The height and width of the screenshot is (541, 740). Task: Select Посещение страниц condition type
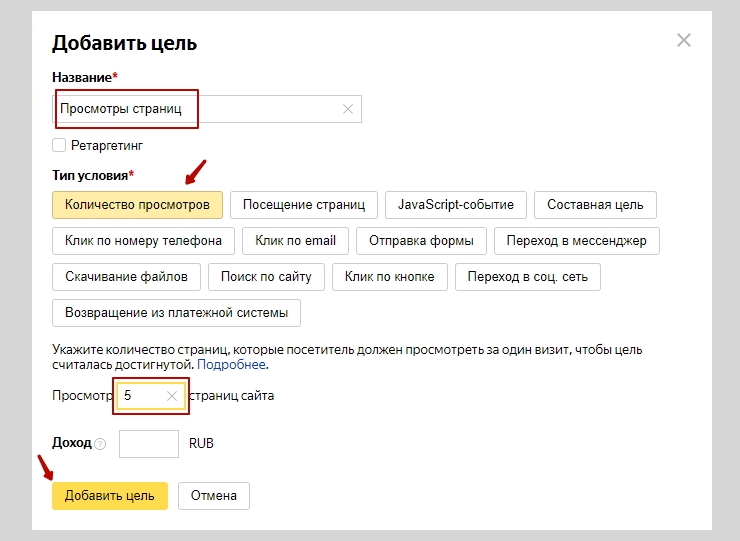(x=304, y=205)
